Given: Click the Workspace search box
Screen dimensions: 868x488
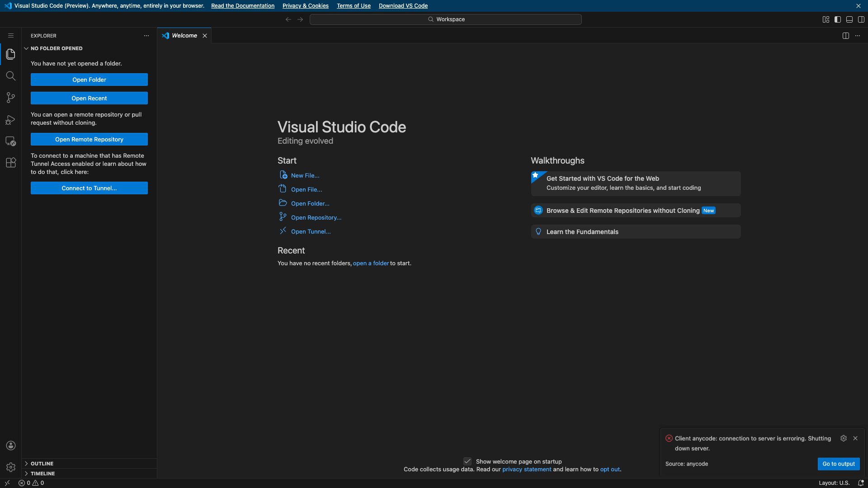Looking at the screenshot, I should (x=445, y=19).
